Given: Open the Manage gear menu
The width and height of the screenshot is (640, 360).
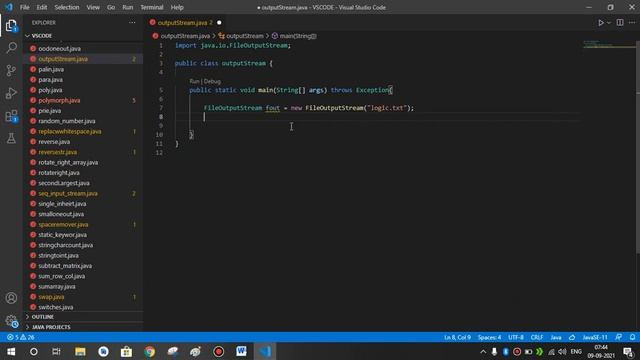Looking at the screenshot, I should (x=11, y=321).
